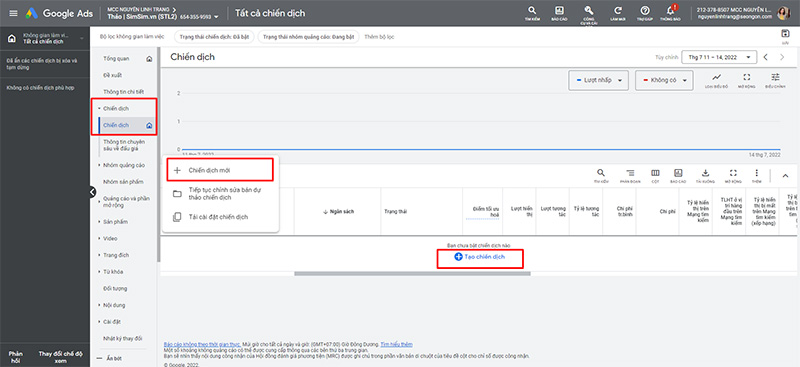Viewport: 800px width, 367px height.
Task: Collapse the table with chevron up
Action: point(785,176)
